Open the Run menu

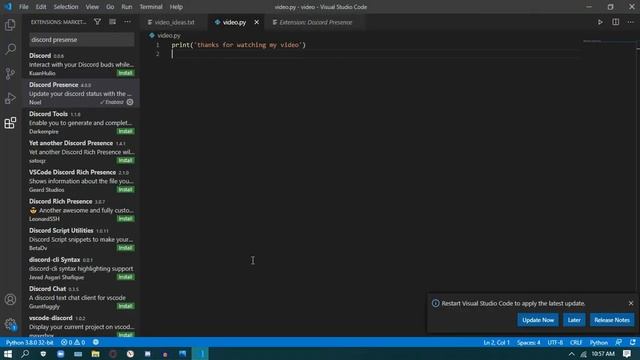tap(127, 7)
